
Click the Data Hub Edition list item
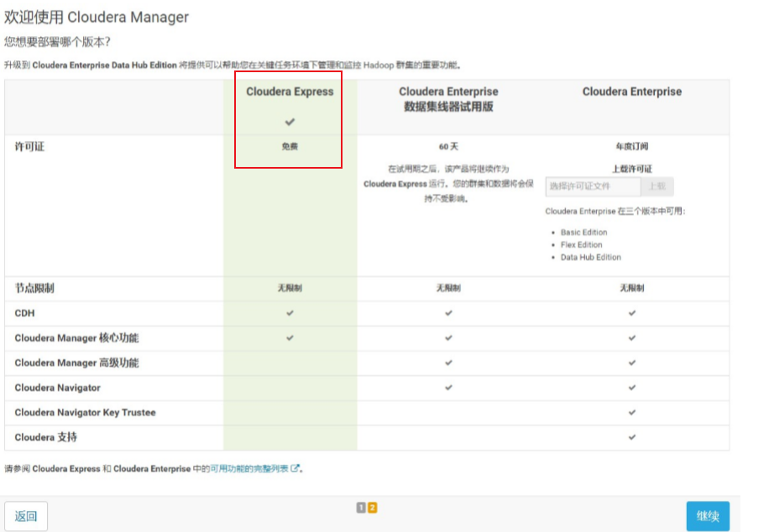tap(590, 257)
